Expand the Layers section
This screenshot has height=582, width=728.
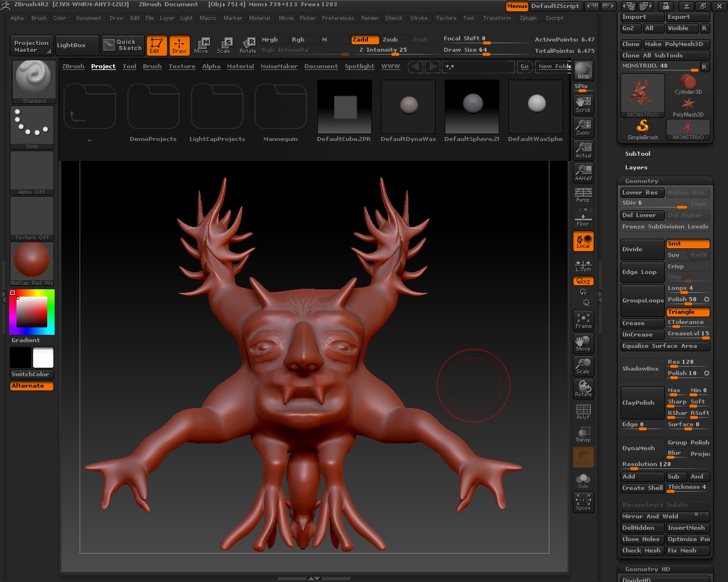click(x=636, y=168)
